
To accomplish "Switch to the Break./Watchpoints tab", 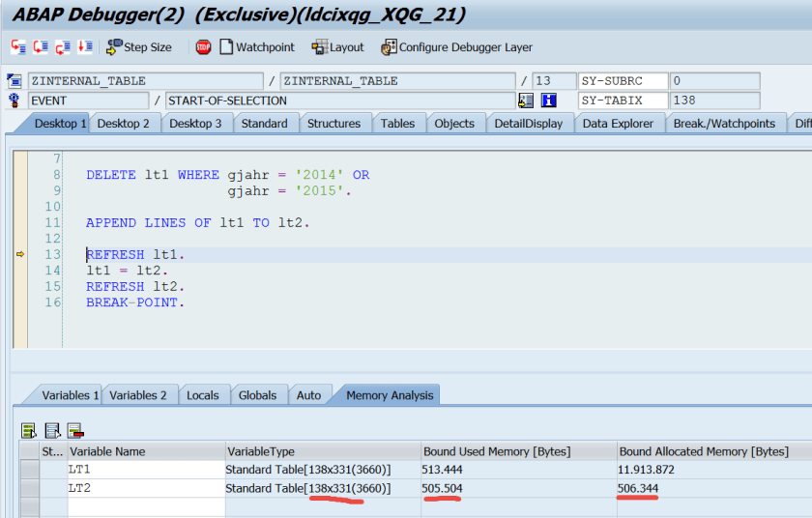I will pyautogui.click(x=724, y=124).
